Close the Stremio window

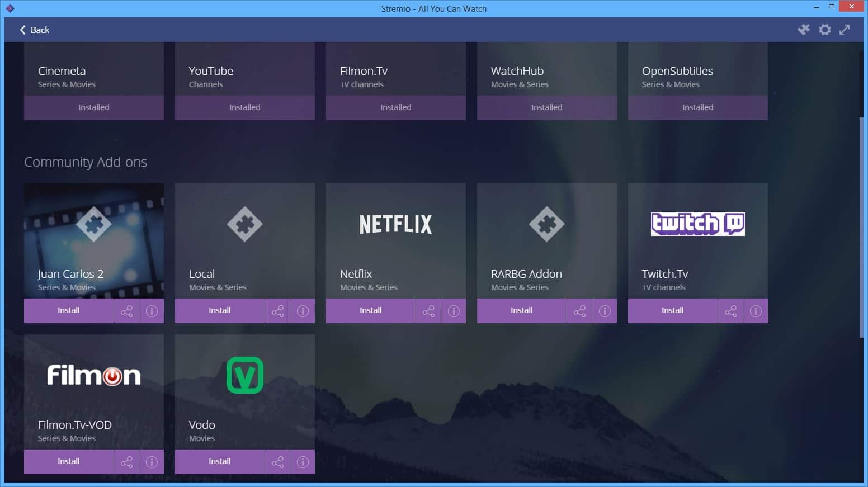click(852, 7)
